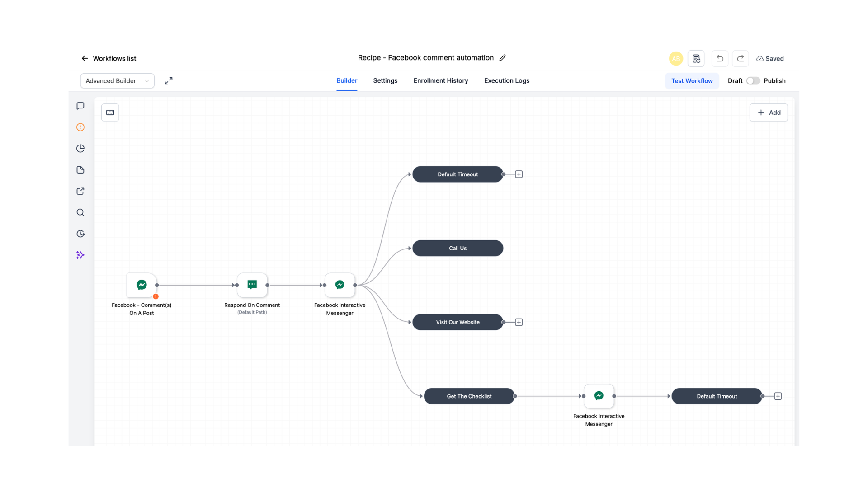The height and width of the screenshot is (488, 868).
Task: Open the pie chart stats icon
Action: point(80,149)
